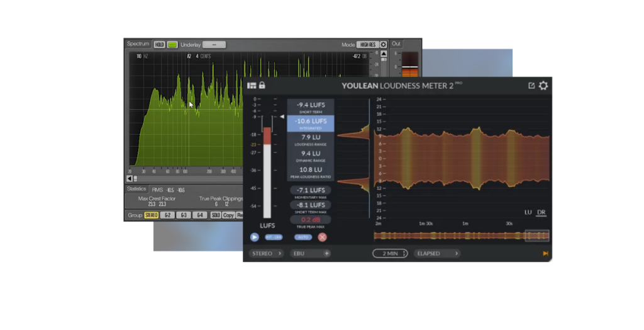This screenshot has width=644, height=330.
Task: Select the Integrated -10.6 LUFS readout
Action: (311, 123)
